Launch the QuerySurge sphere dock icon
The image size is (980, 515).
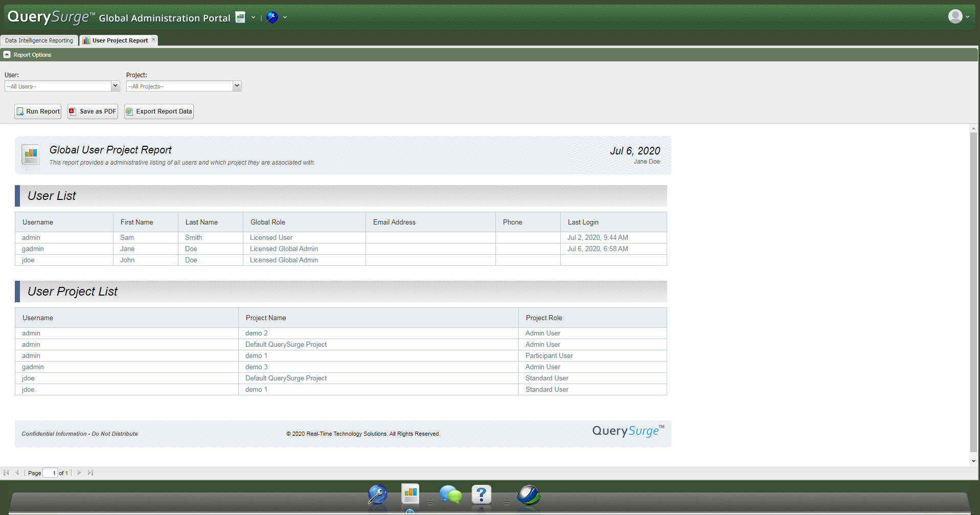528,495
